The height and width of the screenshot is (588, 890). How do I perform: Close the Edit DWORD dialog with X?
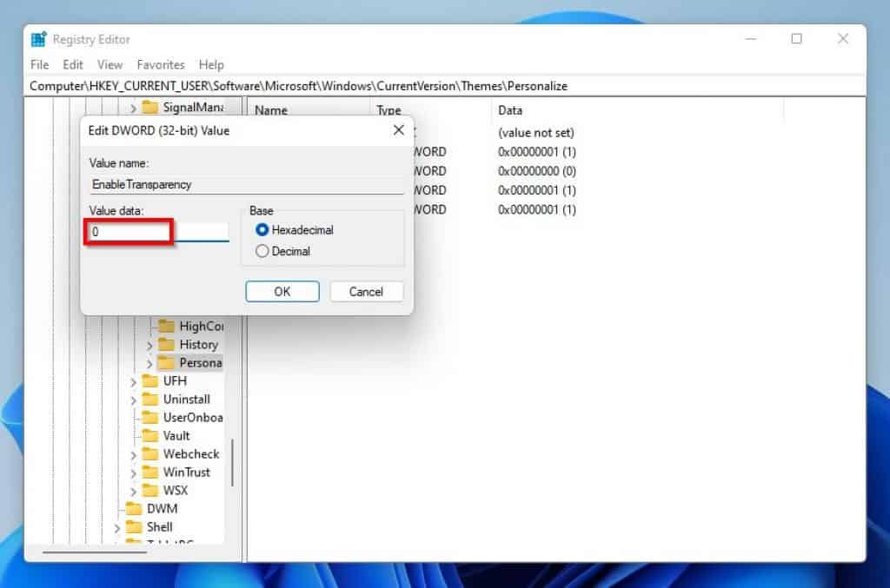[x=398, y=130]
